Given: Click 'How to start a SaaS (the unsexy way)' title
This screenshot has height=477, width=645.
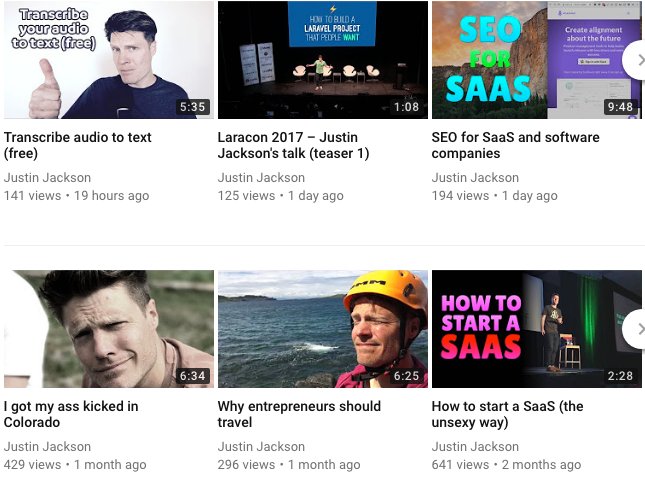Looking at the screenshot, I should [508, 414].
